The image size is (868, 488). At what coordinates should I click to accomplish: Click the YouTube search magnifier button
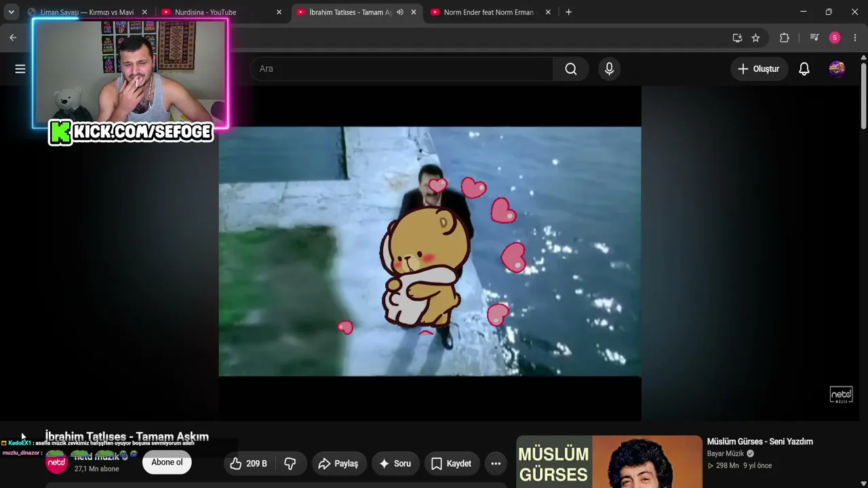pos(571,68)
